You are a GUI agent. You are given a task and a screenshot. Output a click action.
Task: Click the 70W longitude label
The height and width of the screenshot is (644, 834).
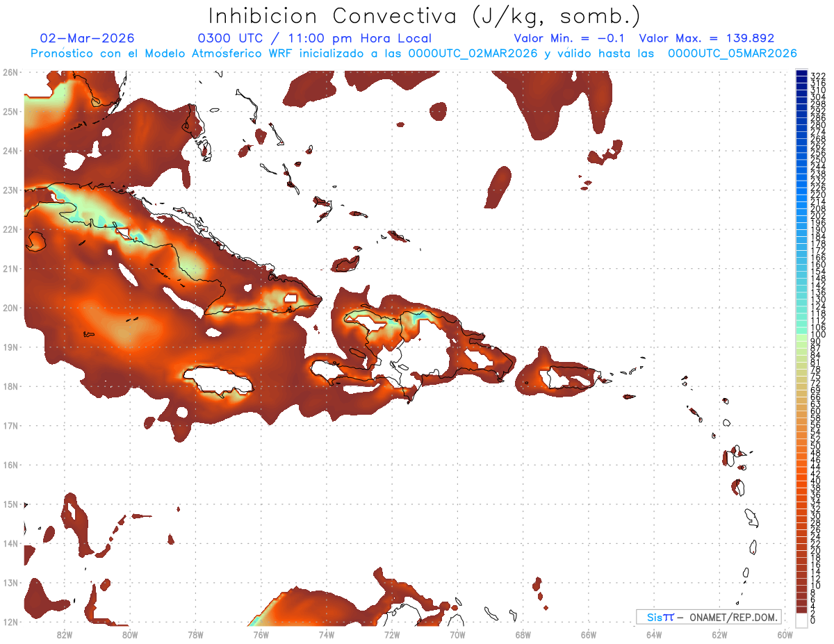point(457,634)
